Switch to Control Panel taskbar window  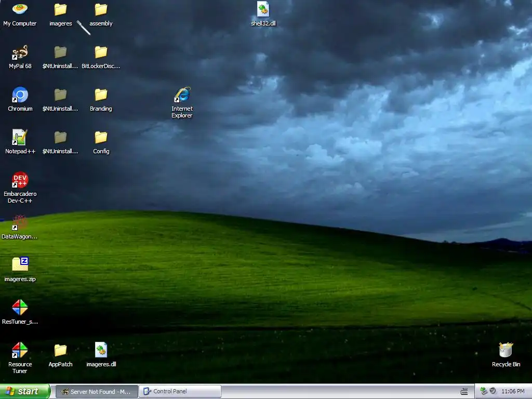[x=180, y=392]
